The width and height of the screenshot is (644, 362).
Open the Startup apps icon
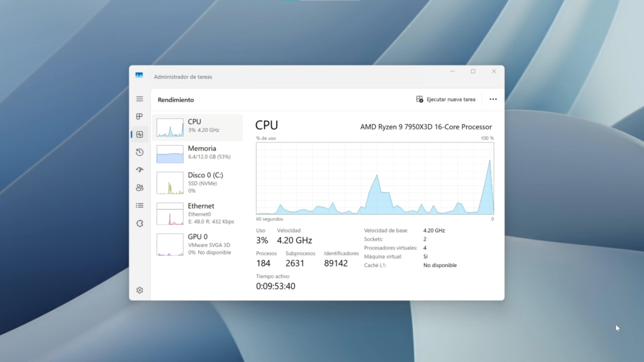point(140,170)
